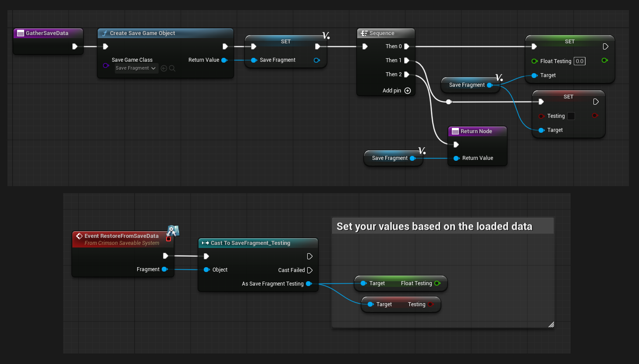Click the red delegate pin on RestoreFromSaveData event
639x364 pixels.
point(168,239)
